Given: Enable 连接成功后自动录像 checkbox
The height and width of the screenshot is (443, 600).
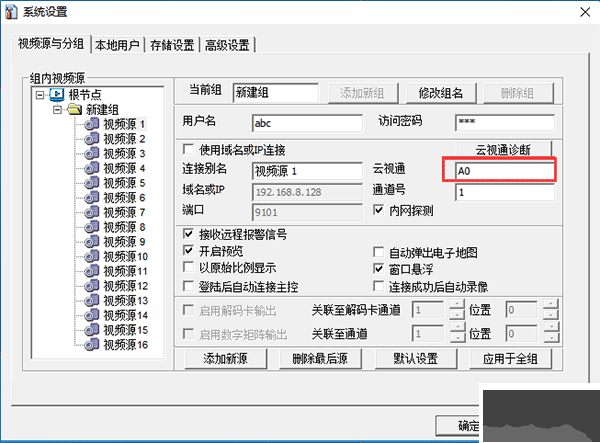Looking at the screenshot, I should [x=378, y=286].
